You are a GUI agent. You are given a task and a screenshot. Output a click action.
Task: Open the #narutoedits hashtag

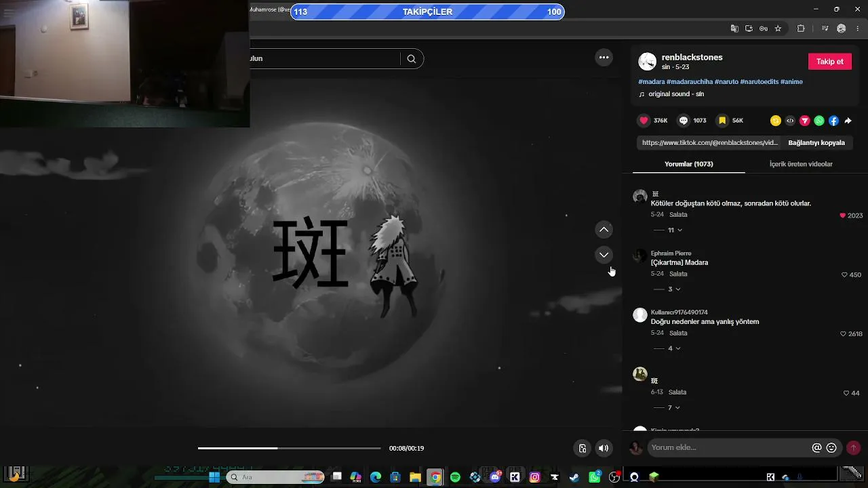(759, 82)
